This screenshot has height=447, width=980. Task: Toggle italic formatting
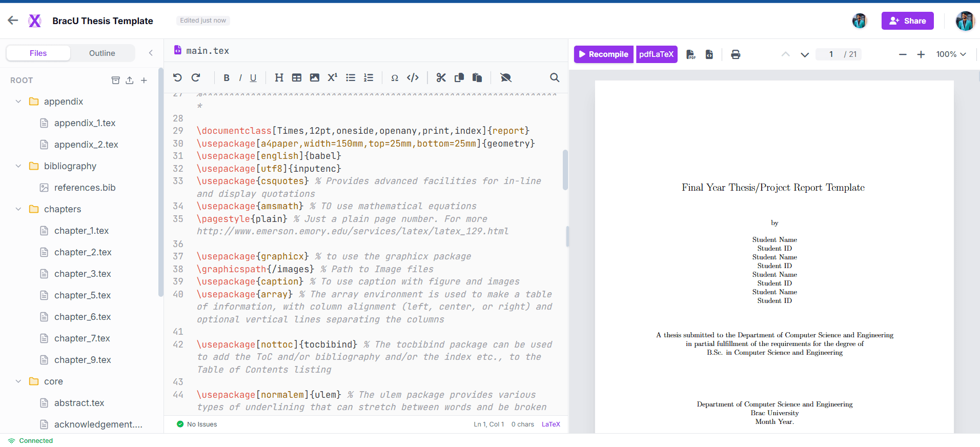[240, 77]
